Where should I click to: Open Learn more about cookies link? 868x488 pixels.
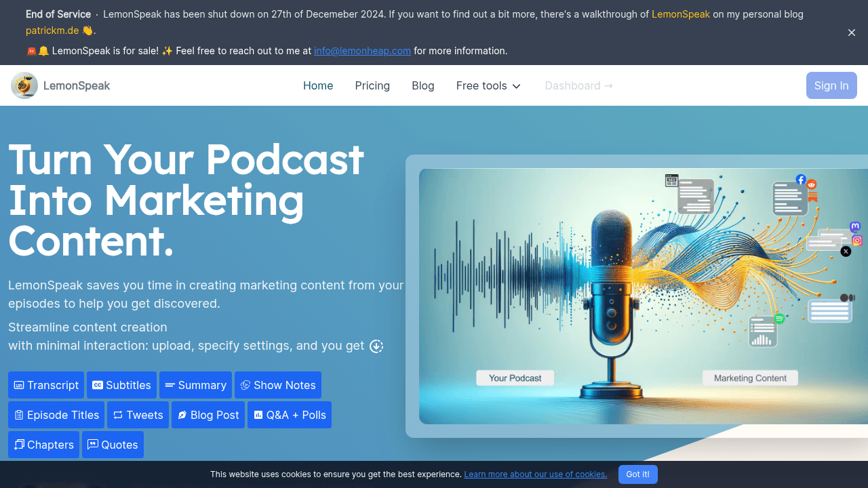pyautogui.click(x=535, y=474)
